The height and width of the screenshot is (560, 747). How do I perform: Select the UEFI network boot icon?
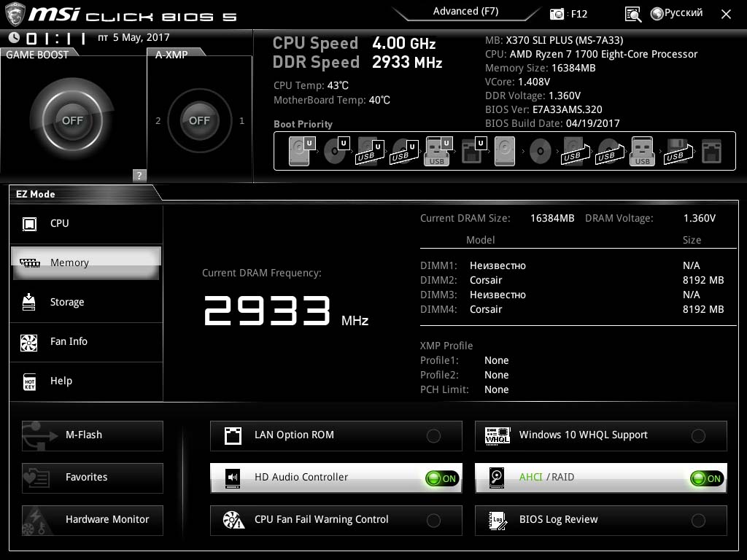click(x=474, y=151)
